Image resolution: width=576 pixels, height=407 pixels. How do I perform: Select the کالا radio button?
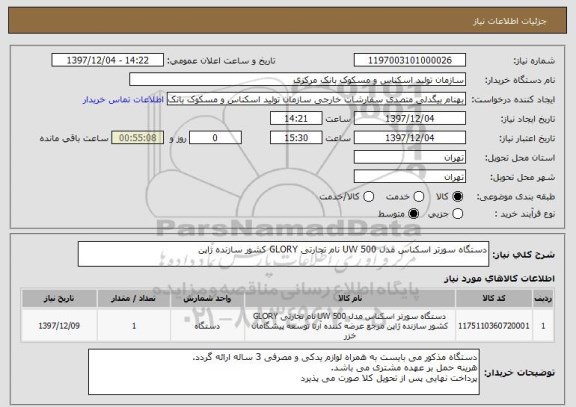pyautogui.click(x=457, y=197)
